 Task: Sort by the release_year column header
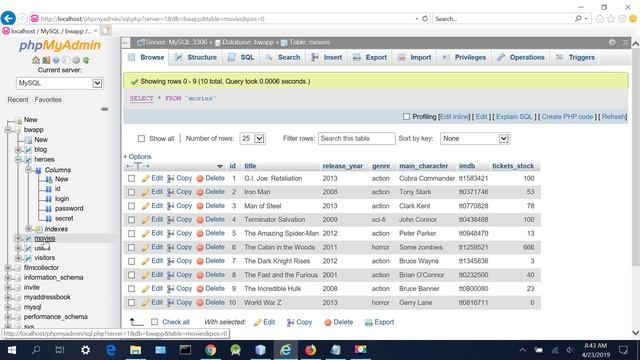(342, 166)
